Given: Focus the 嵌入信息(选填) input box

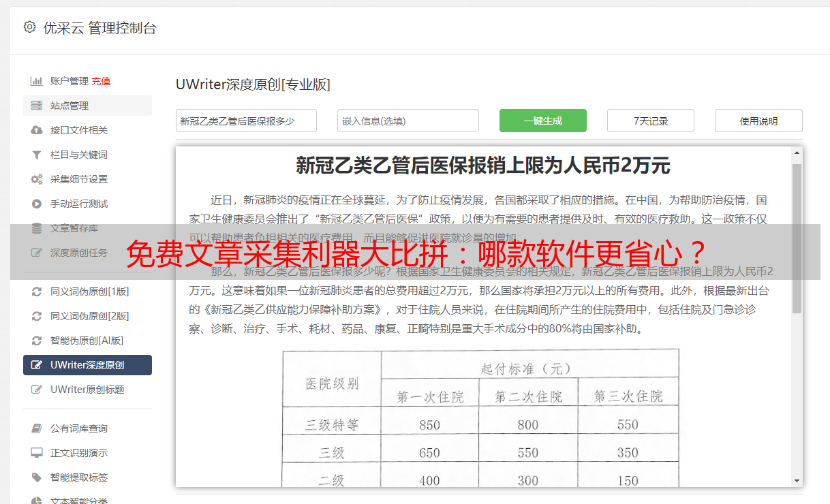Looking at the screenshot, I should tap(408, 121).
